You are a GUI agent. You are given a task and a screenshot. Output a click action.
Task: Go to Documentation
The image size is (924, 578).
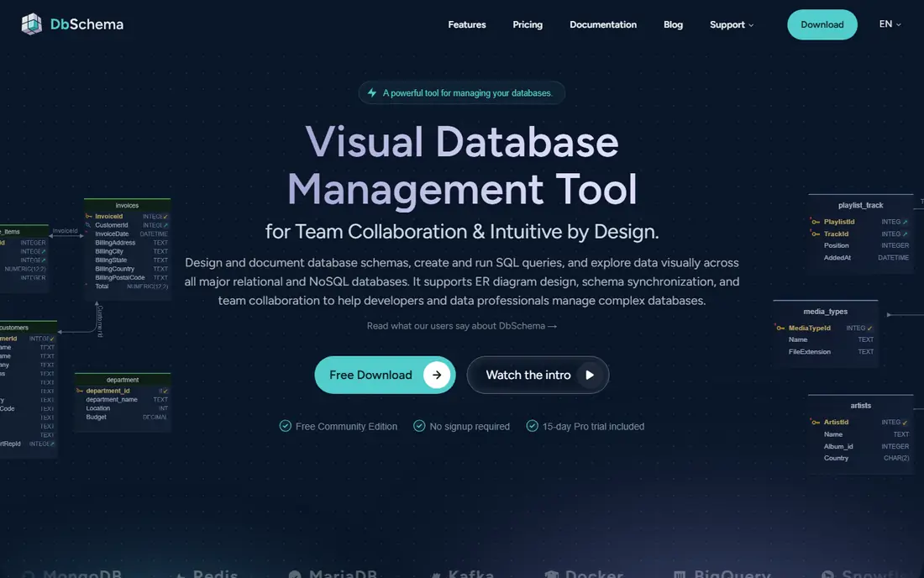pyautogui.click(x=603, y=24)
